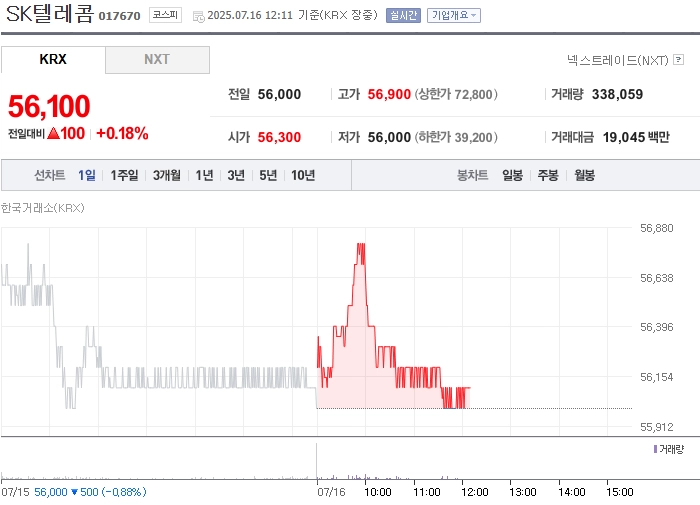This screenshot has height=505, width=700.
Task: Select the 주봉 candlestick chart
Action: coord(548,175)
